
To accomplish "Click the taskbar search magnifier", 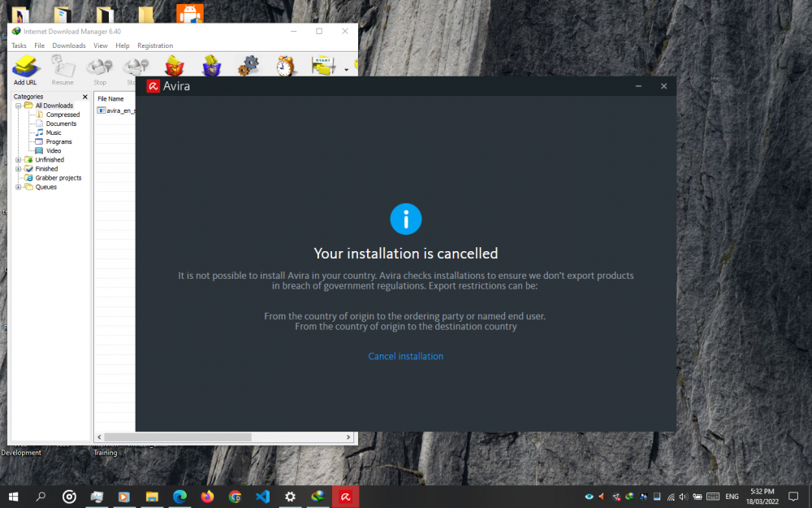I will pos(41,497).
